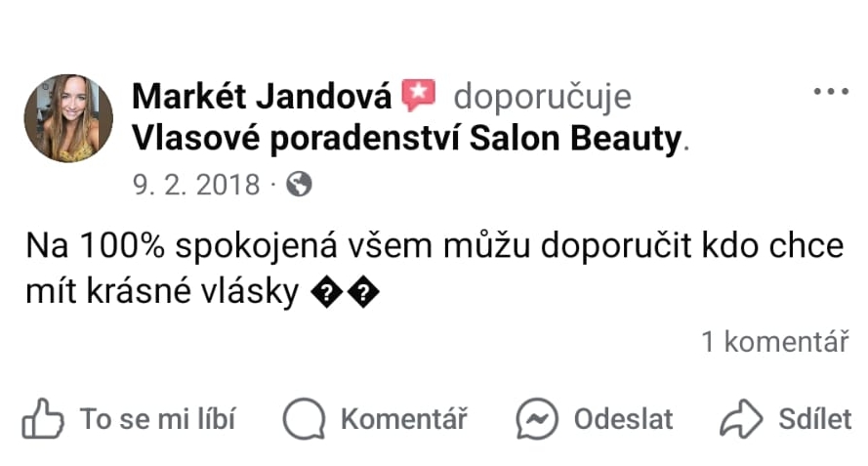Click the share arrow icon

(741, 419)
